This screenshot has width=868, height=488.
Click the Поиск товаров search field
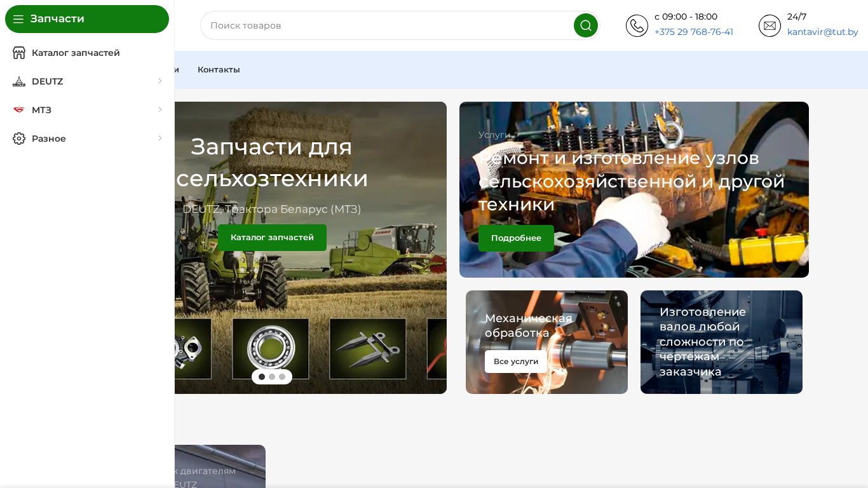[388, 25]
